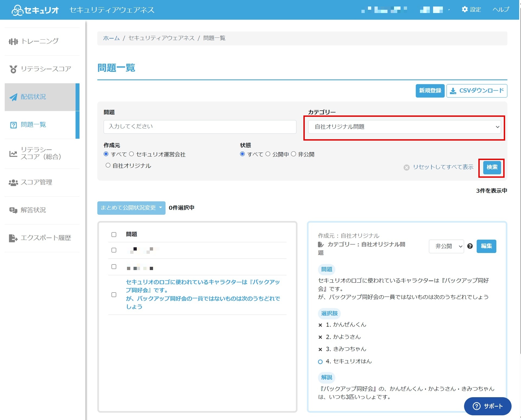Screen dimensions: 521x420
Task: Click the first blurred question title
Action: coord(143,250)
